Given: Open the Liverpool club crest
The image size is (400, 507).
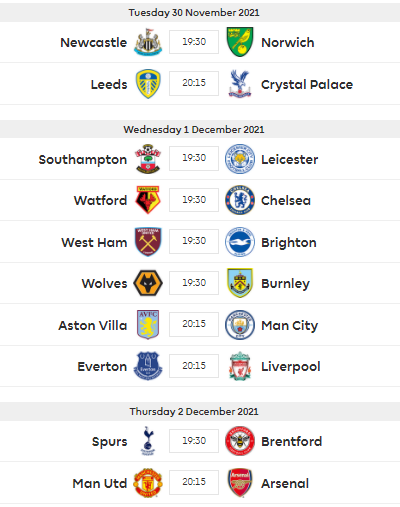Looking at the screenshot, I should [240, 366].
